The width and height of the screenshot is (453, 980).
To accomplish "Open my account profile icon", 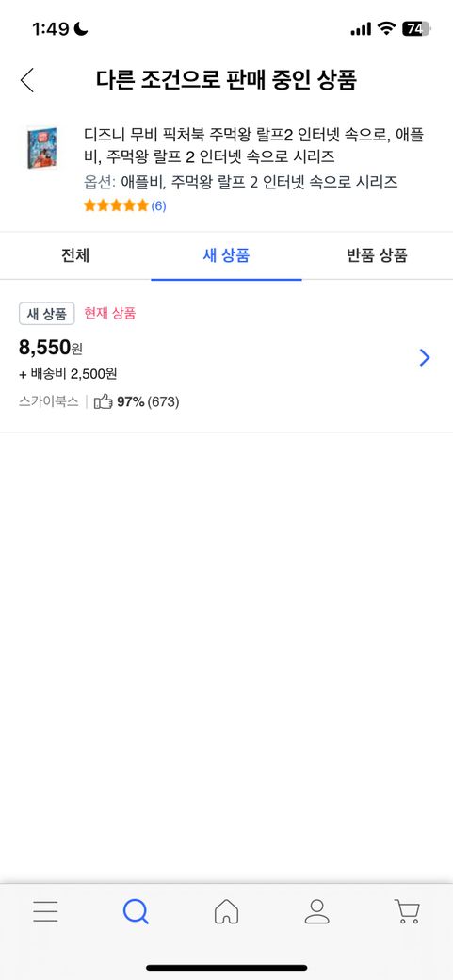I will click(x=316, y=911).
